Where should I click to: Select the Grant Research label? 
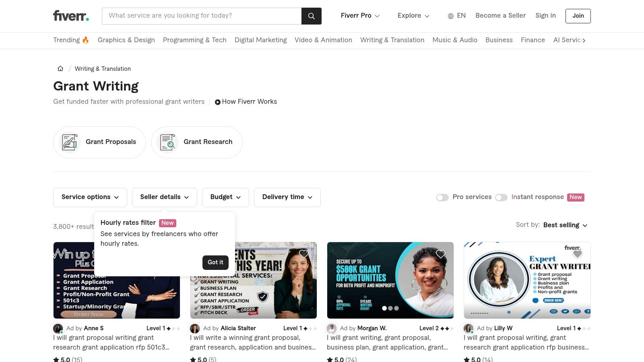(208, 142)
